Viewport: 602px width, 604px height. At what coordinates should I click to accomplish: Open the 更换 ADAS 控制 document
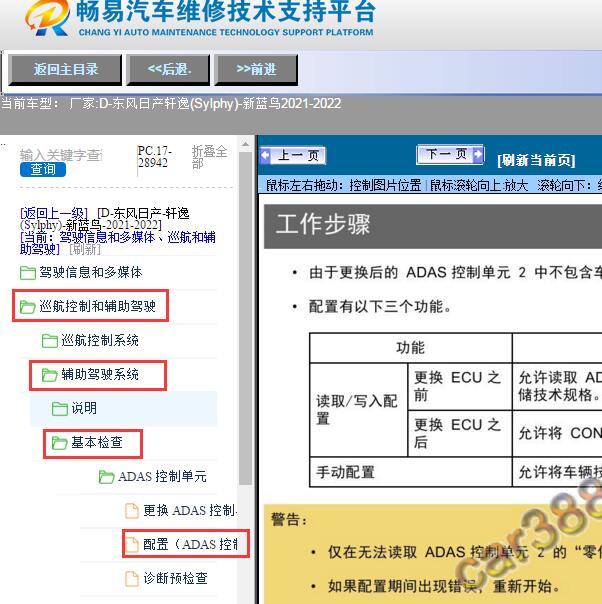190,510
